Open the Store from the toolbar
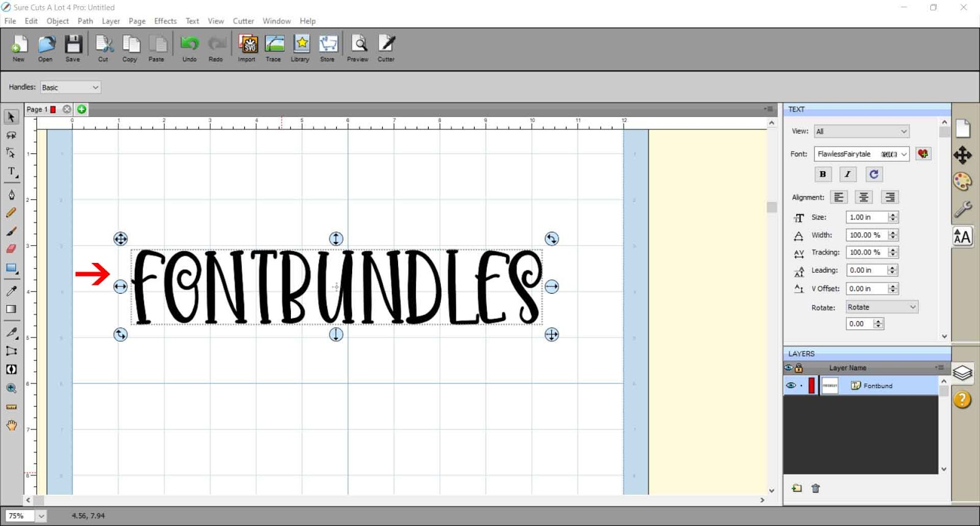Image resolution: width=980 pixels, height=526 pixels. point(328,48)
